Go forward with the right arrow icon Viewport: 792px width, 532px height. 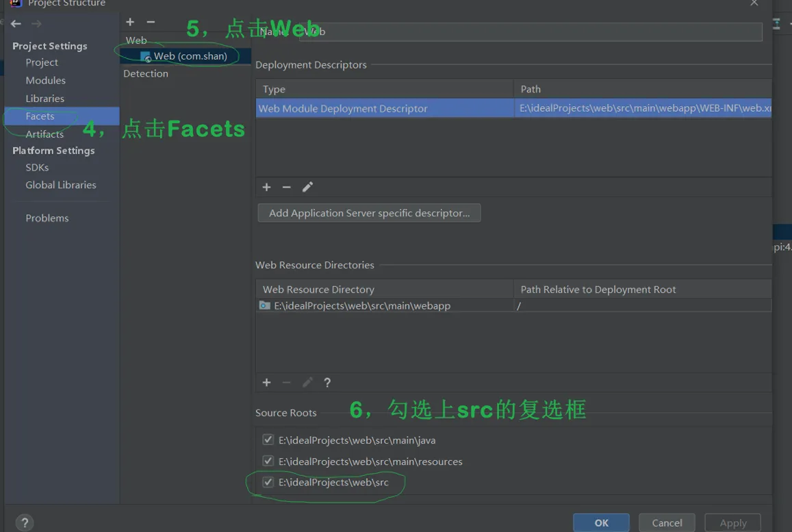click(x=36, y=24)
